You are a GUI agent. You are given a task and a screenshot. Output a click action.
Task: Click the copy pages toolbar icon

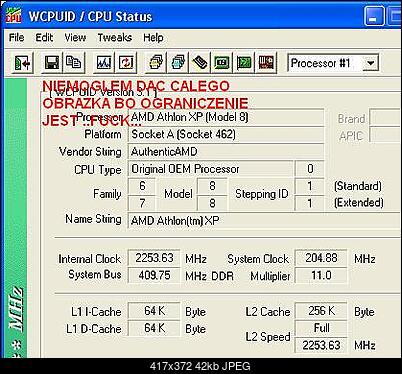coord(73,63)
